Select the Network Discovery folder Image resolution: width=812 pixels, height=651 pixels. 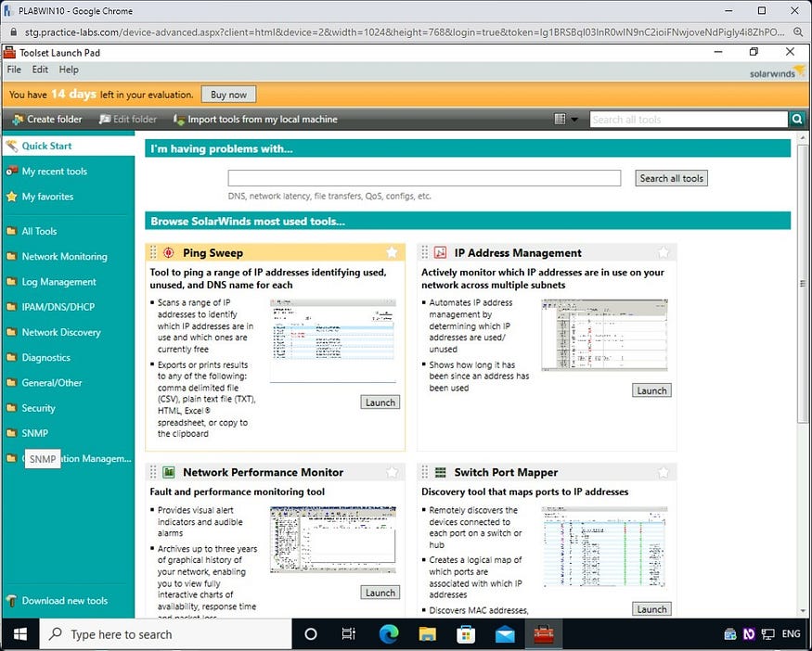pos(61,332)
